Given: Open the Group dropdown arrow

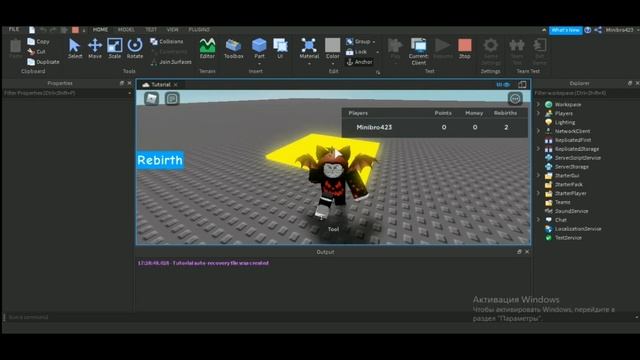Looking at the screenshot, I should 374,42.
